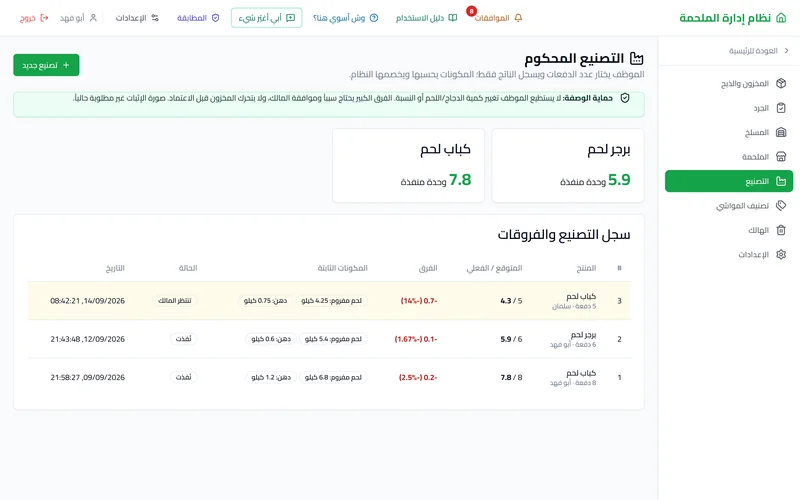Select row 2 برجر لحم product cell
The width and height of the screenshot is (800, 500).
click(x=572, y=339)
